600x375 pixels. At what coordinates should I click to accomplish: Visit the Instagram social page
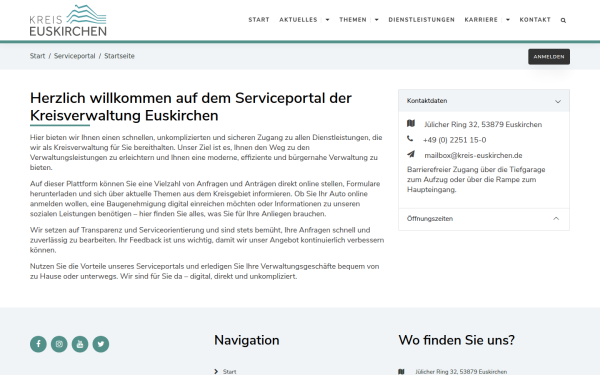coord(59,344)
